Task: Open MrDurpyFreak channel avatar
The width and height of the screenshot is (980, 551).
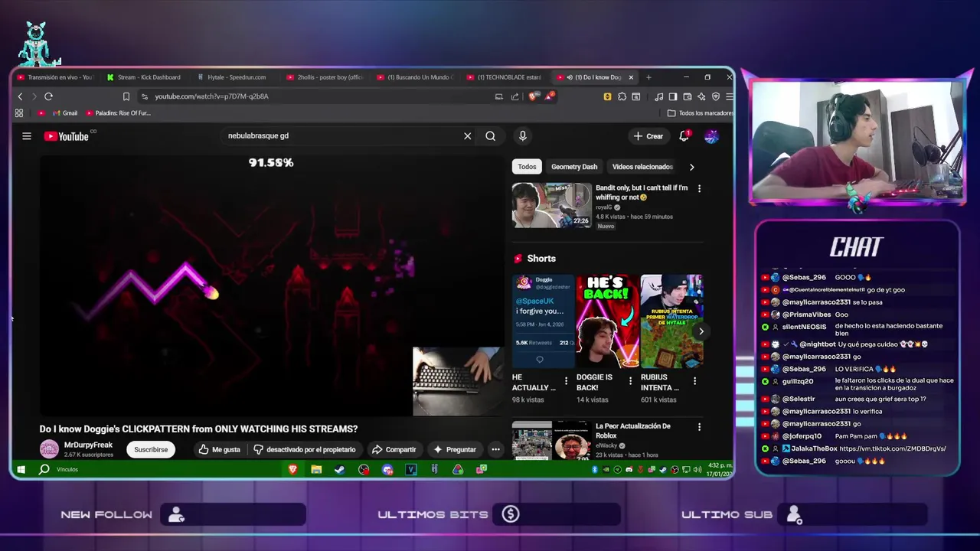Action: [49, 449]
